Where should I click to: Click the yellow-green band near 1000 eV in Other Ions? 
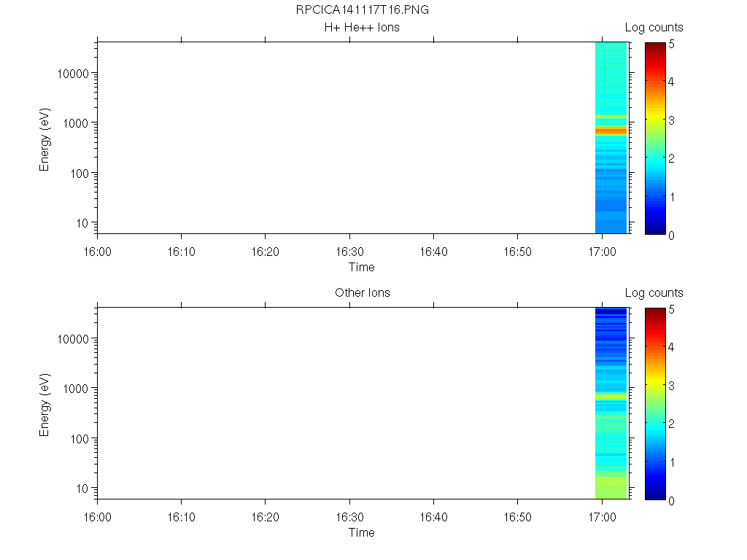(611, 396)
